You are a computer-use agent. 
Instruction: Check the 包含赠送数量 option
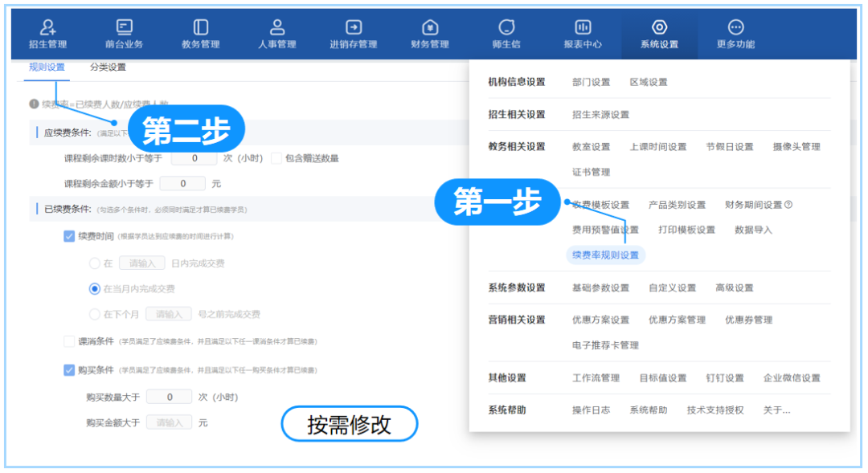[276, 158]
